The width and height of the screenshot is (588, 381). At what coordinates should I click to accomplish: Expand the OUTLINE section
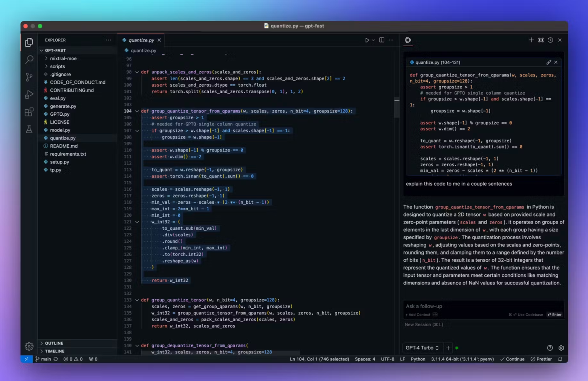click(x=54, y=343)
